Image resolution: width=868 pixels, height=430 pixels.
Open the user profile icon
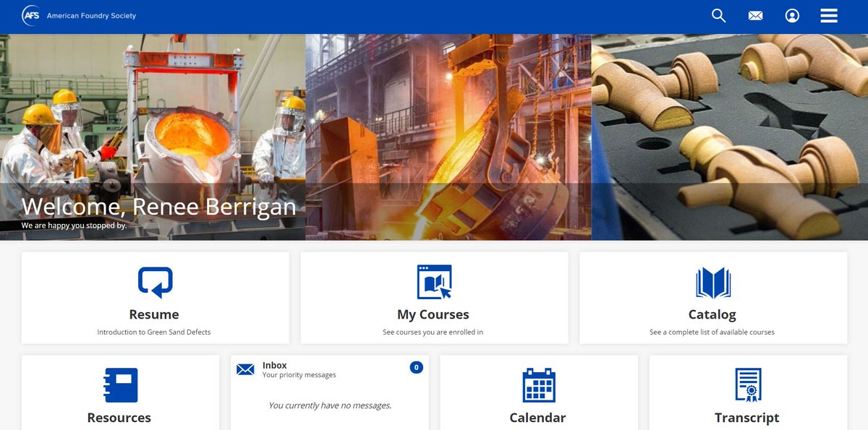[792, 16]
